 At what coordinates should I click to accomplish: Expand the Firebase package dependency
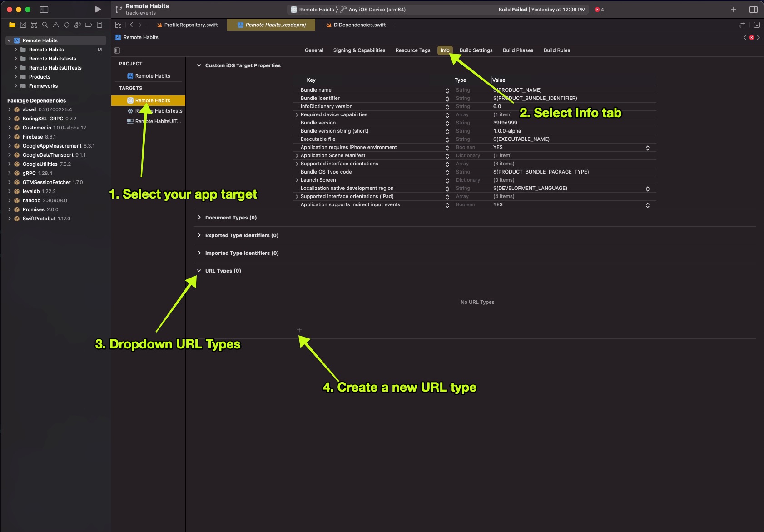tap(10, 137)
